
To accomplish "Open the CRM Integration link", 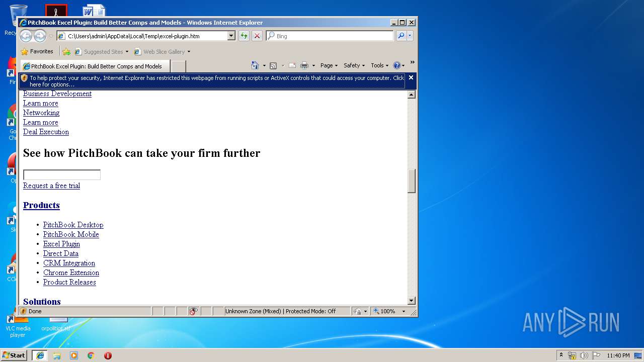I will [69, 263].
